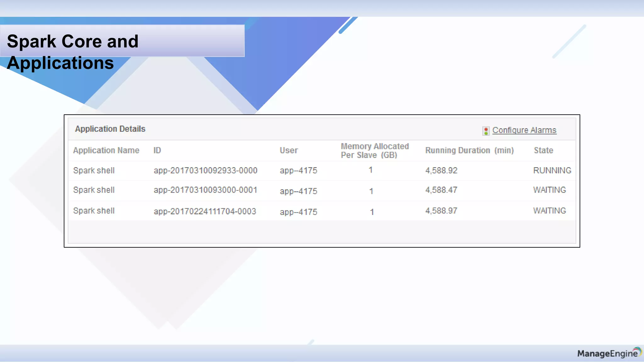Click the Configure Alarms link
644x362 pixels.
tap(524, 130)
